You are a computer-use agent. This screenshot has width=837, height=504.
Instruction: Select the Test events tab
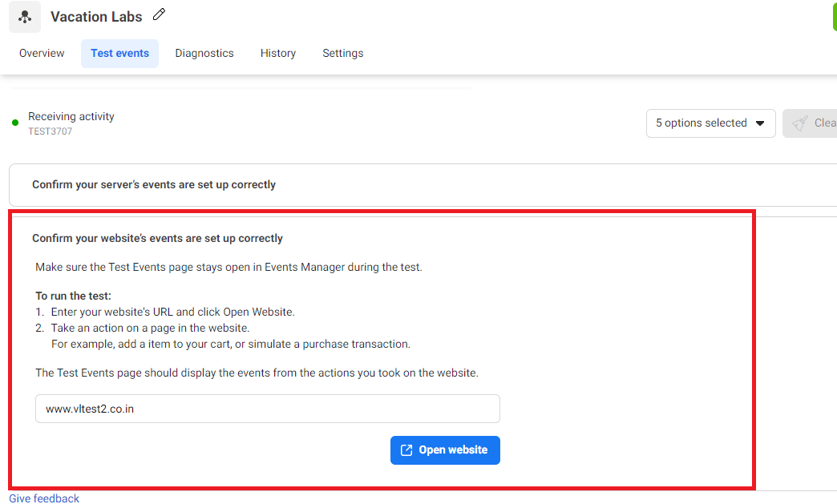click(x=119, y=54)
